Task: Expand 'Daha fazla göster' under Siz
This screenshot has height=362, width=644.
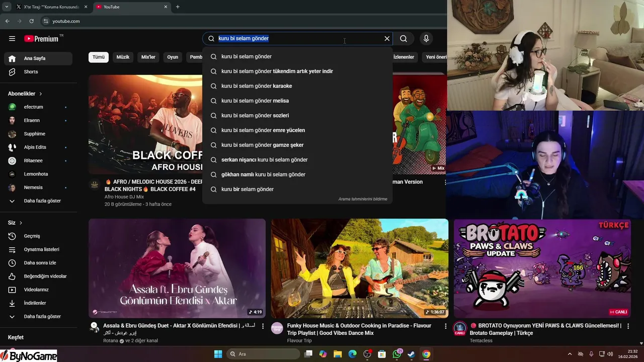Action: (x=38, y=317)
